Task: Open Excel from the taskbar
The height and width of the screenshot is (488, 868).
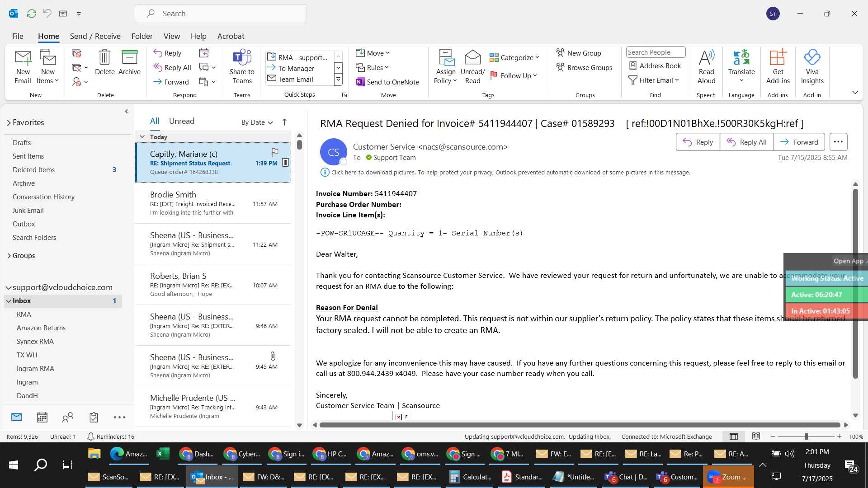Action: 163,454
